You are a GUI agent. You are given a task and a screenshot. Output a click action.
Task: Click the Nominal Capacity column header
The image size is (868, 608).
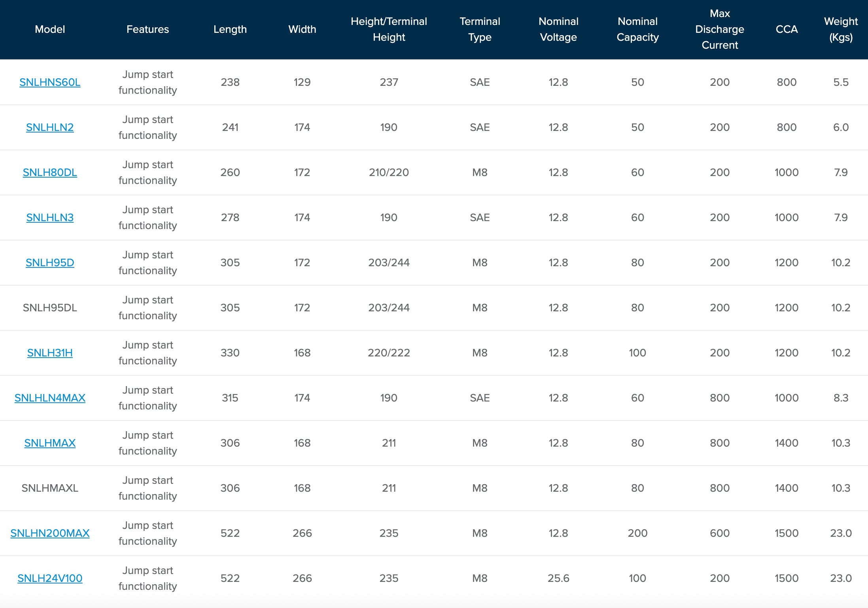[637, 29]
